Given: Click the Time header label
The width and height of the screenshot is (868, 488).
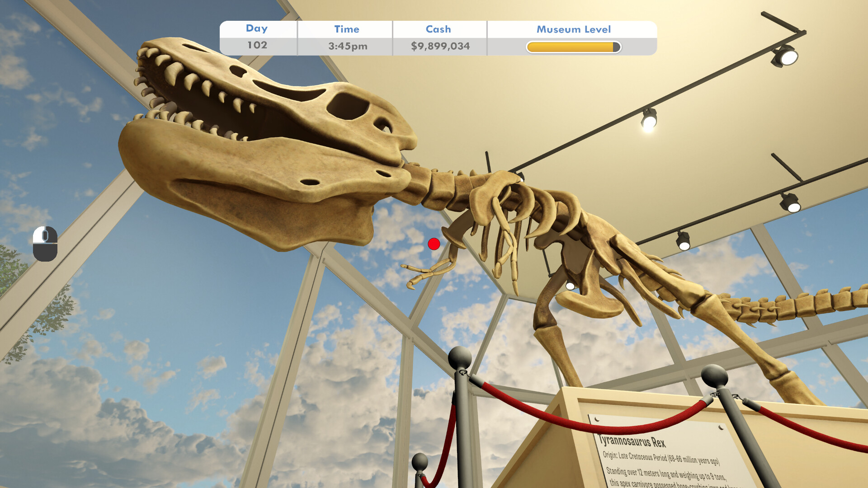Looking at the screenshot, I should point(346,29).
